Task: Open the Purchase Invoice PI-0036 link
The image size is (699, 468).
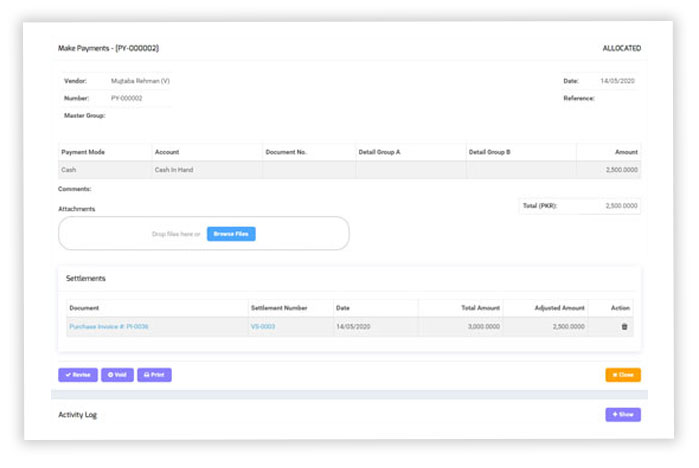Action: 109,327
